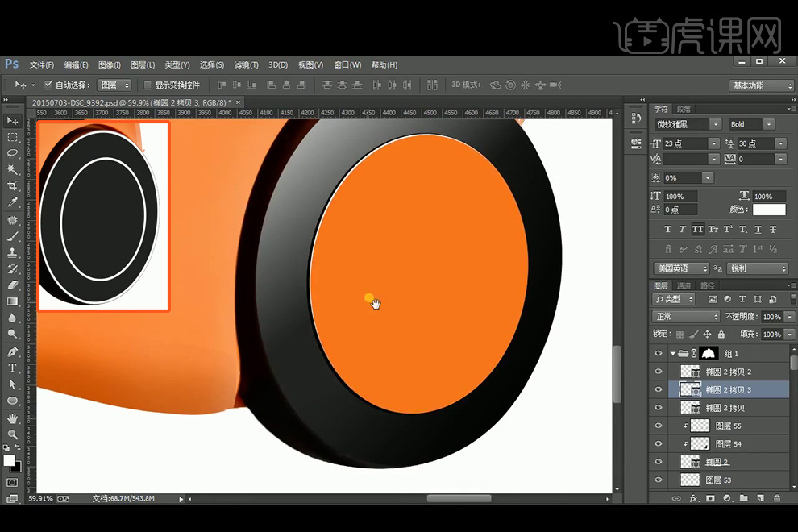
Task: Click the white text color swatch
Action: pyautogui.click(x=768, y=210)
